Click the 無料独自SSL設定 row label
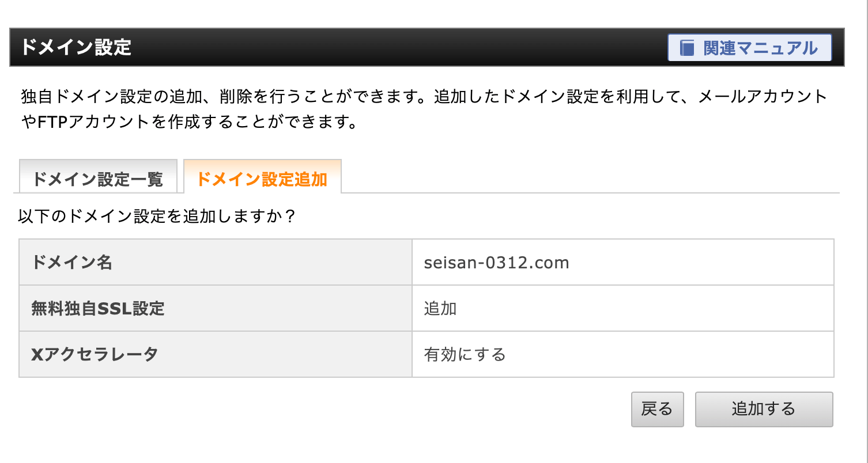The height and width of the screenshot is (463, 868). coord(97,309)
